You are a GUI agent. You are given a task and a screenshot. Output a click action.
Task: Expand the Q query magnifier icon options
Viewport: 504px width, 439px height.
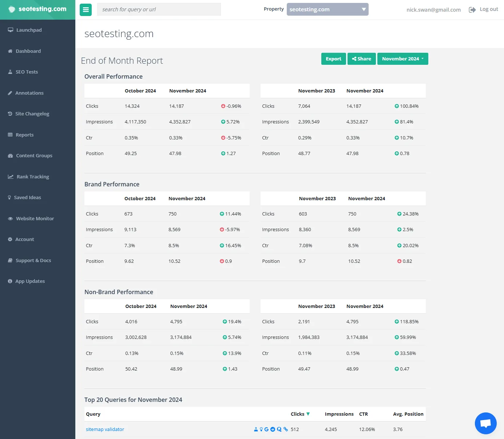pos(279,429)
